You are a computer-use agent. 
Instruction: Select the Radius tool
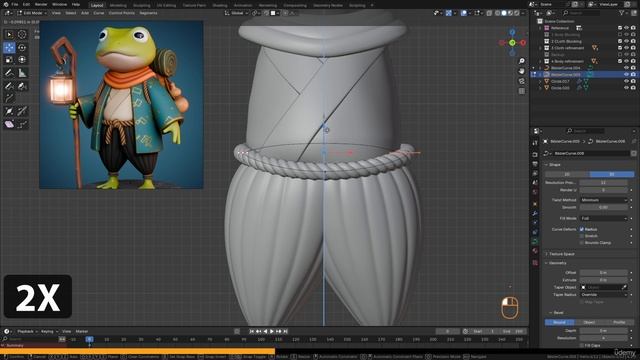9,111
